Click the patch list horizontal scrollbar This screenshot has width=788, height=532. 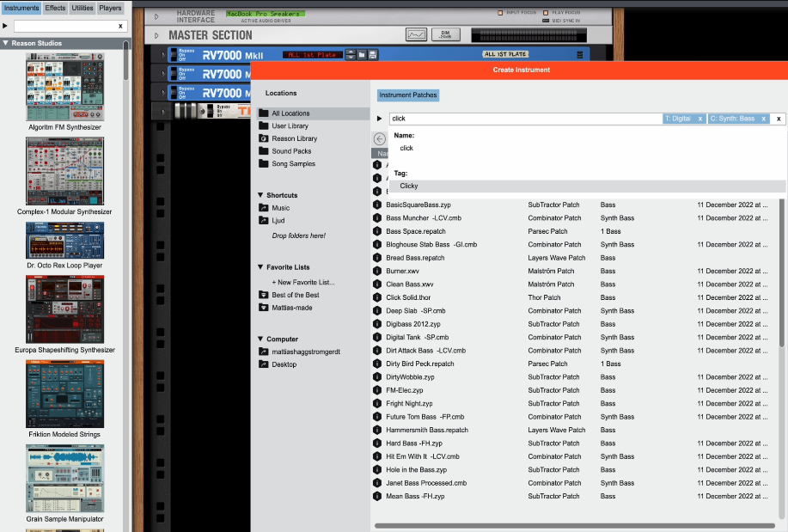[574, 526]
